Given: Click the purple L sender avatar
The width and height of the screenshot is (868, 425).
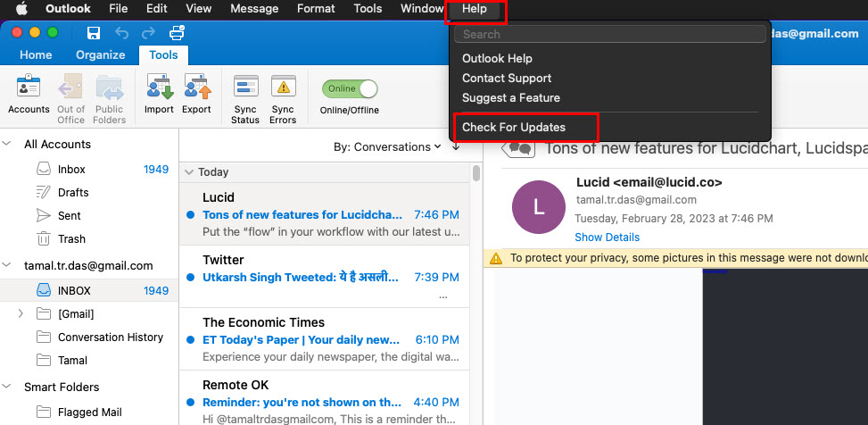Looking at the screenshot, I should pyautogui.click(x=539, y=206).
